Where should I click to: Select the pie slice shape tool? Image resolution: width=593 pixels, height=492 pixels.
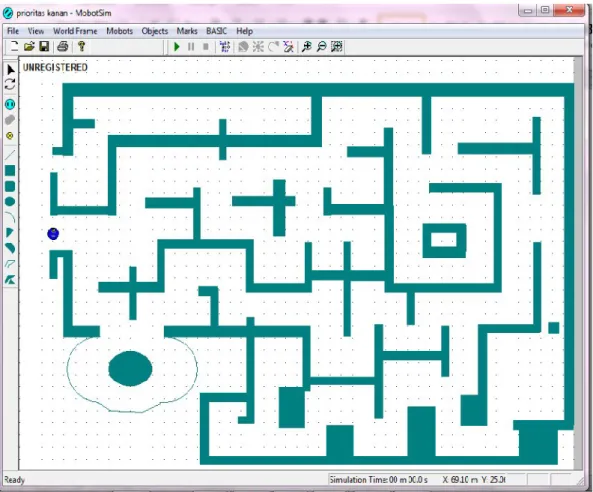[10, 233]
